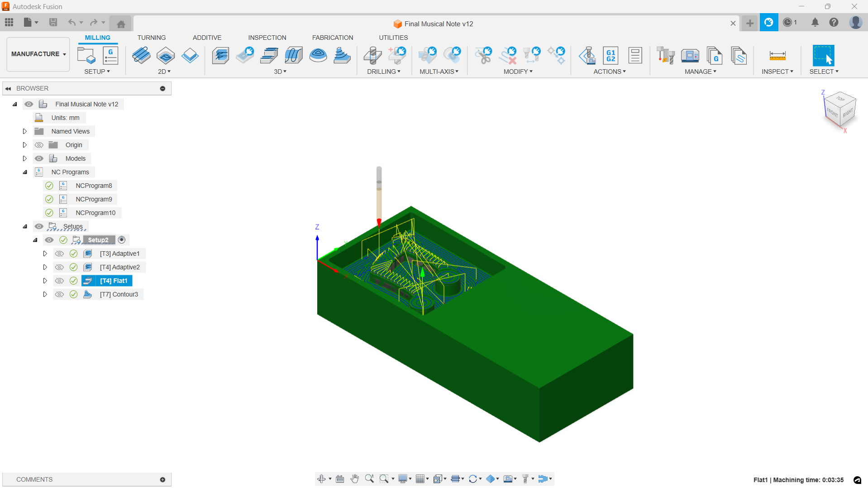Open the INSPECT menu label
This screenshot has width=868, height=488.
[777, 72]
